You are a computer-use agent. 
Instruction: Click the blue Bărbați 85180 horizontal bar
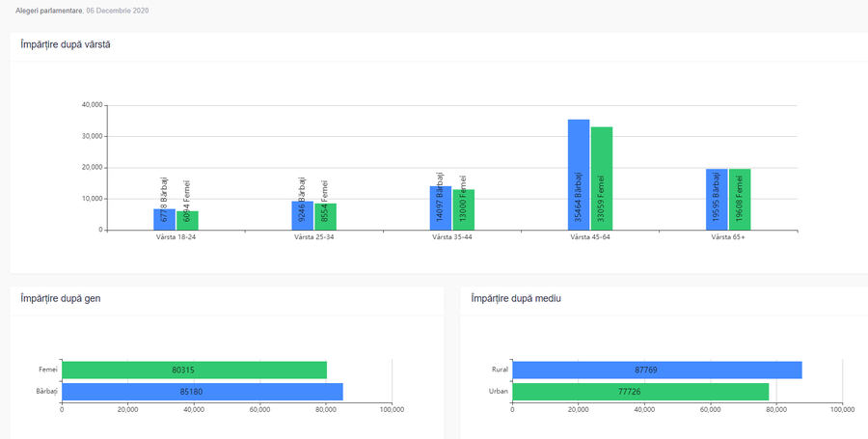pyautogui.click(x=202, y=392)
